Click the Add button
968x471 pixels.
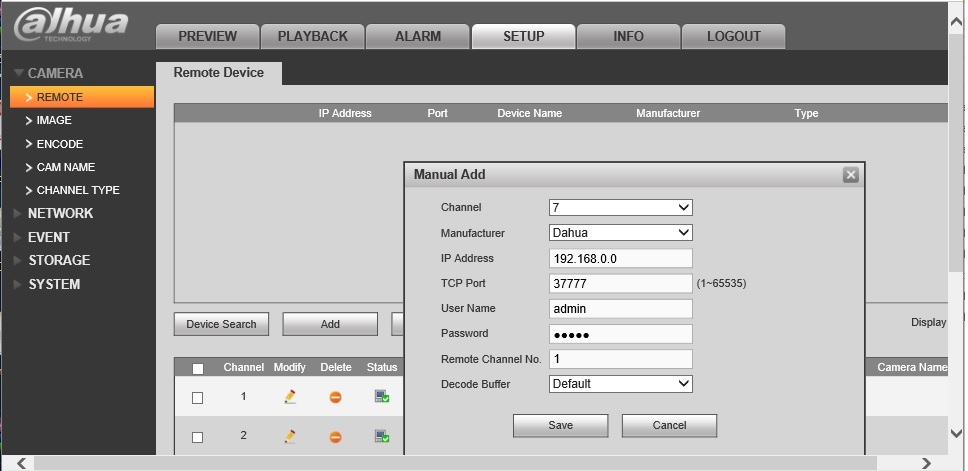coord(330,324)
